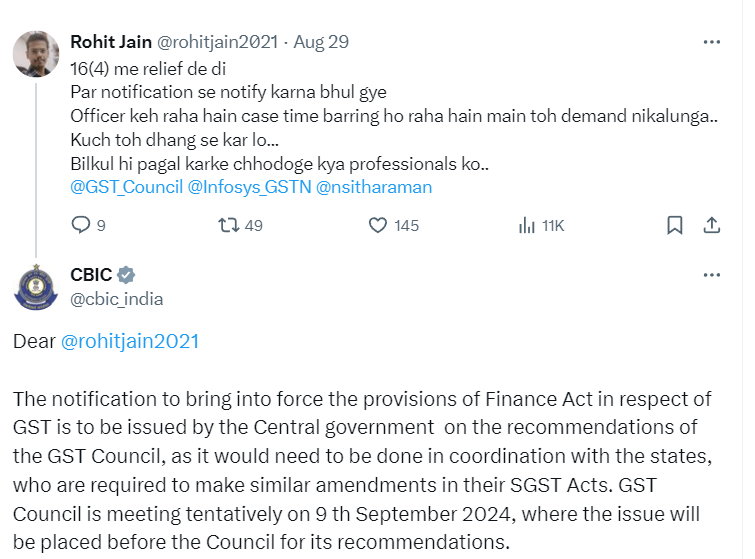Click the @cbic_india handle

coord(117,298)
